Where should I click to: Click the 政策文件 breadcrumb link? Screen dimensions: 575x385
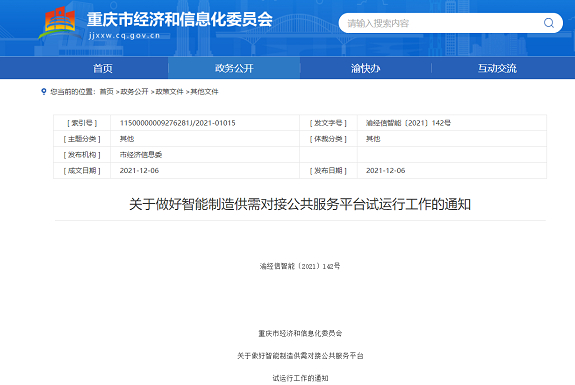point(169,92)
